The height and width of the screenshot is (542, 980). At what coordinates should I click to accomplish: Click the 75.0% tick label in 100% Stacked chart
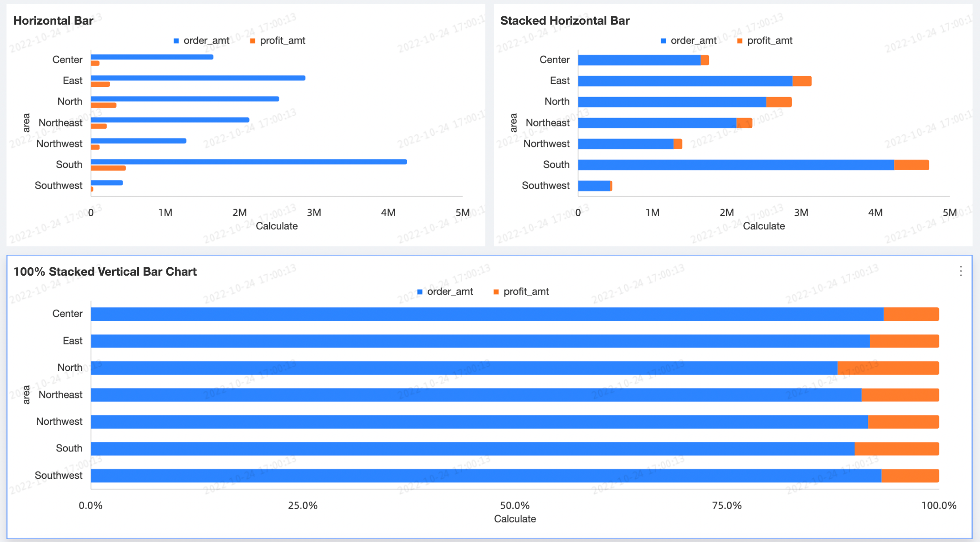point(727,506)
